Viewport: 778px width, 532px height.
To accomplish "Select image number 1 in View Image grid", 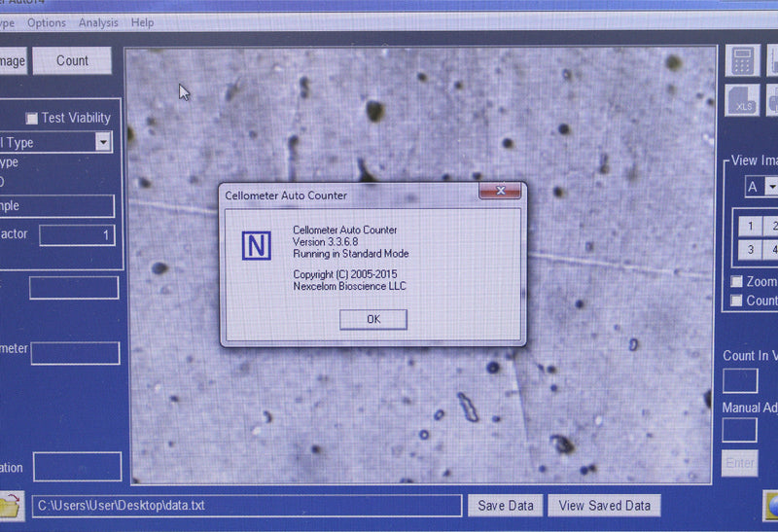I will pos(751,226).
